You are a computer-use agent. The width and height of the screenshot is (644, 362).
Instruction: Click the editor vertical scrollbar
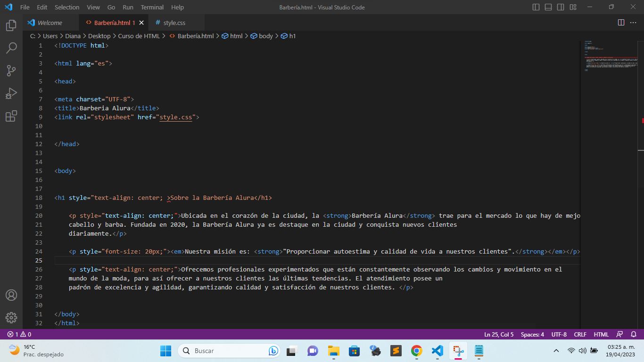pyautogui.click(x=641, y=184)
